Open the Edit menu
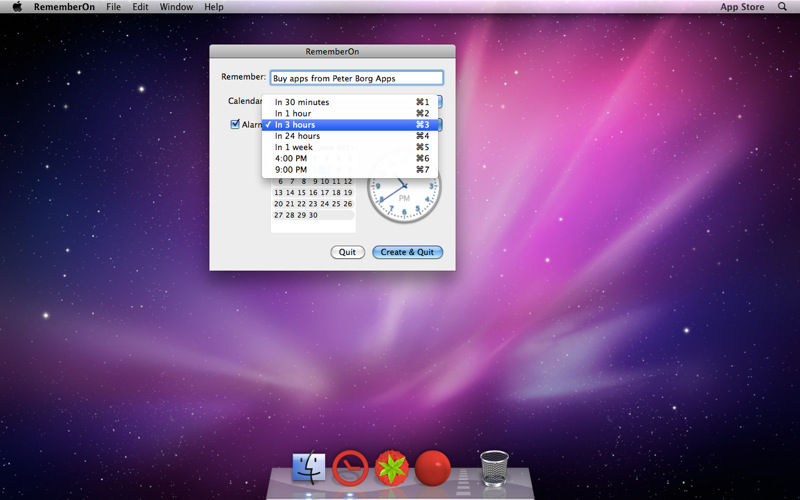Screen dimensions: 800x500 point(140,7)
